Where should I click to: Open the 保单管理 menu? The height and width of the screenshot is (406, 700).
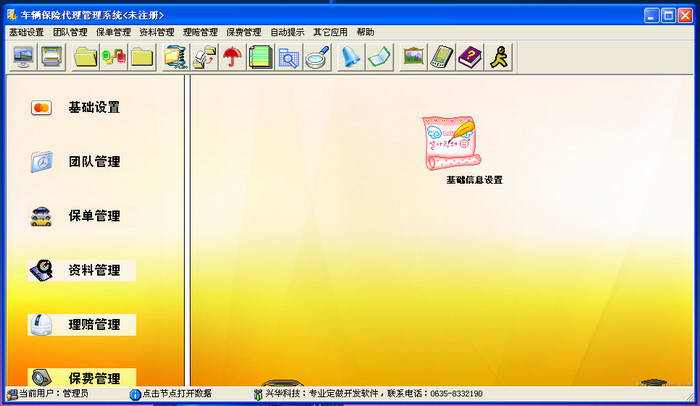pyautogui.click(x=113, y=32)
